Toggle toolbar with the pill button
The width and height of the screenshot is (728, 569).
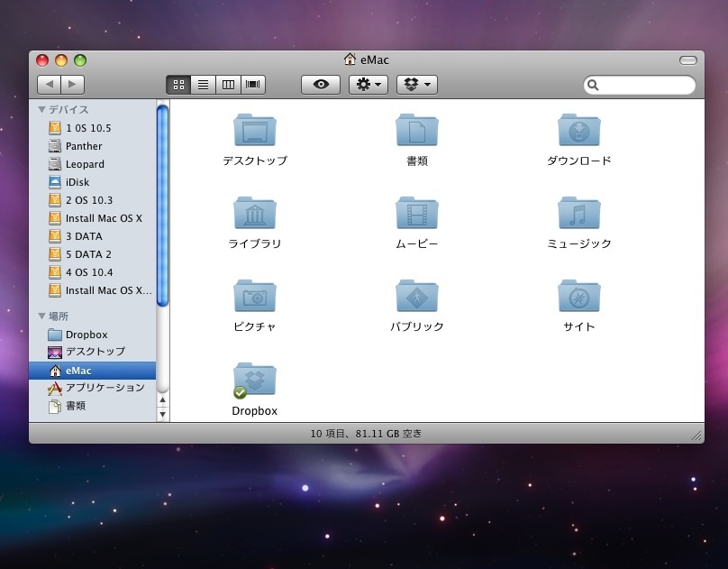click(688, 60)
